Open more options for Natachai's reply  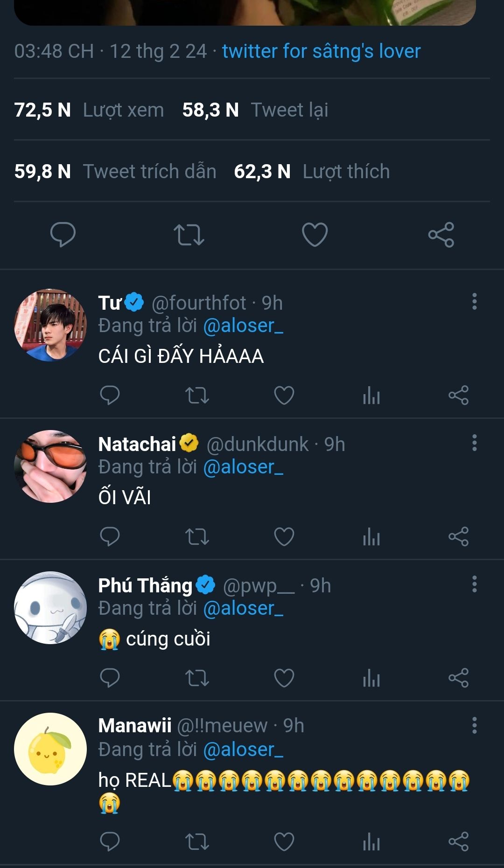[x=474, y=443]
